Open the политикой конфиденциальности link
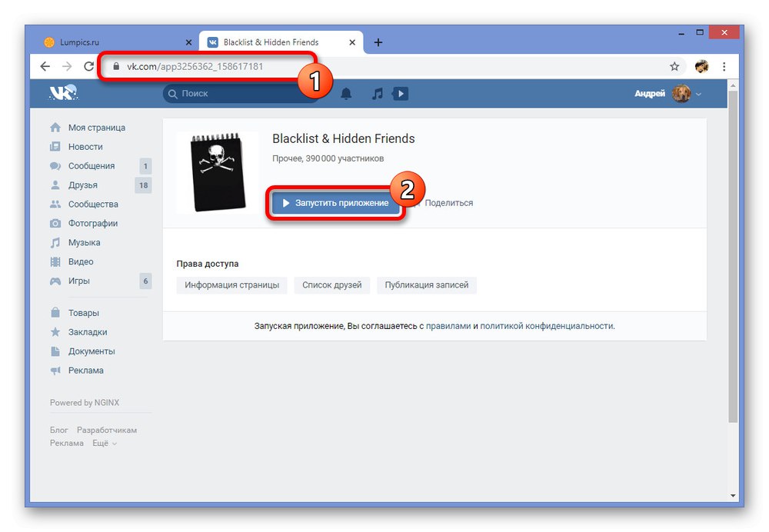The image size is (769, 532). 546,326
